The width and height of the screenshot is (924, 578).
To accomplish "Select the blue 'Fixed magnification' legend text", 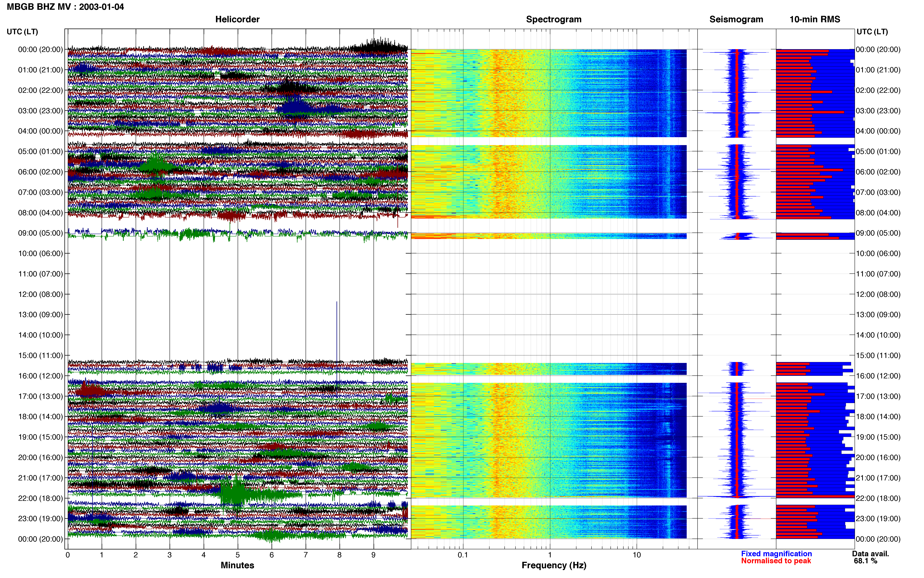I will click(x=777, y=554).
